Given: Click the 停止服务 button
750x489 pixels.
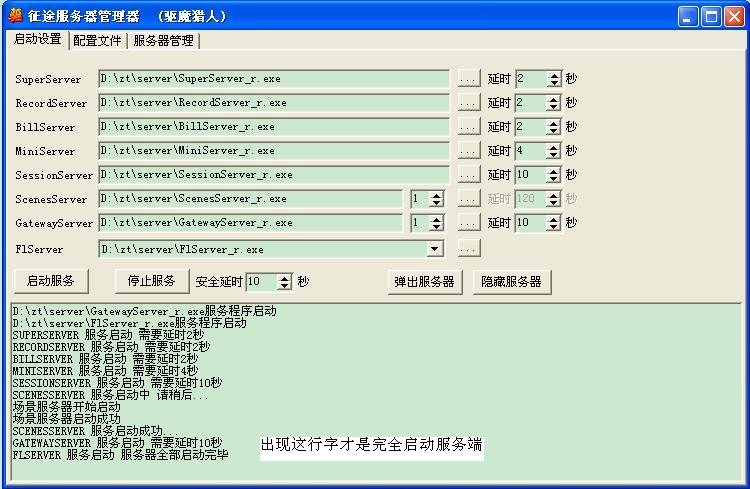Looking at the screenshot, I should point(151,281).
